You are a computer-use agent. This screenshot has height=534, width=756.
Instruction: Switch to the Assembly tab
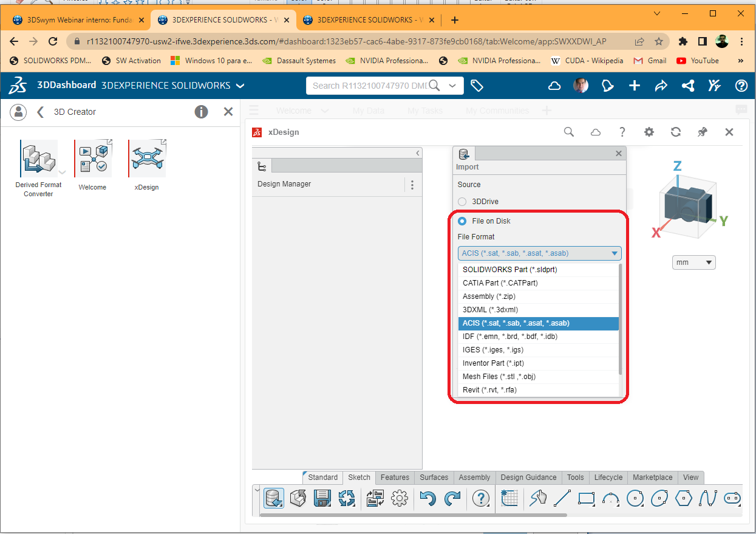click(x=474, y=478)
